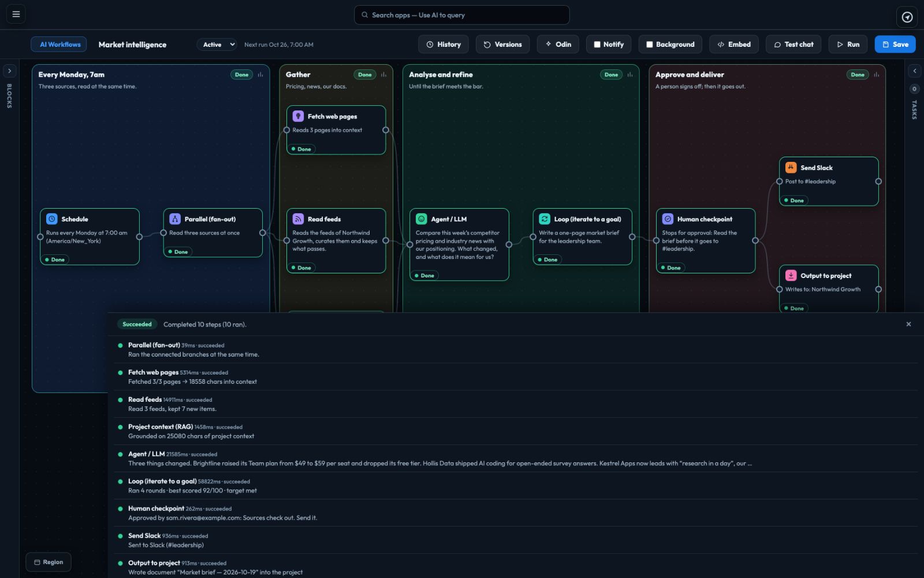Screen dimensions: 924x578
Task: Open stats icon for Gather region
Action: 383,75
